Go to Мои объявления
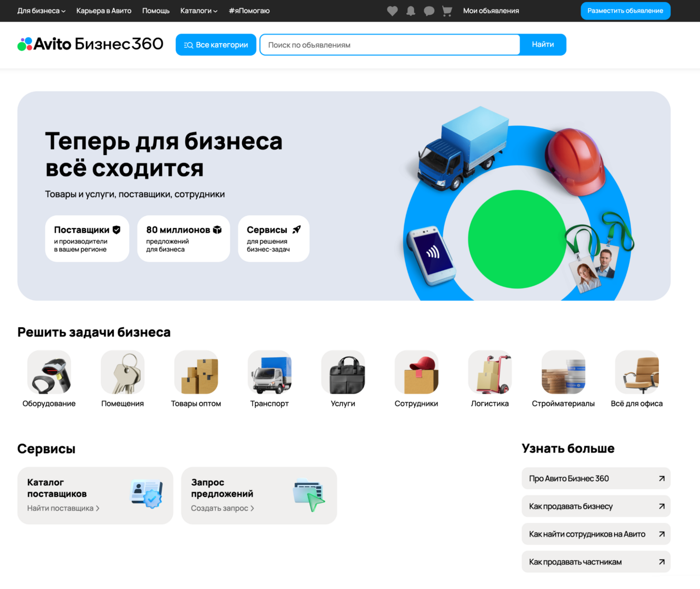 tap(491, 11)
